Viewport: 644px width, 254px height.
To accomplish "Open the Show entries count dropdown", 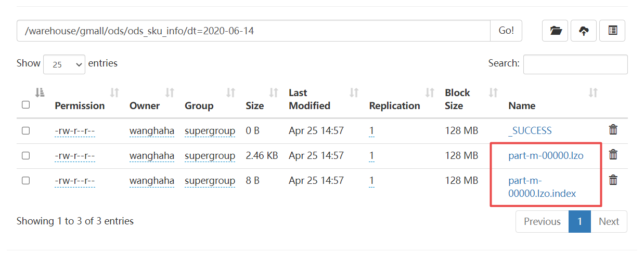I will point(65,64).
